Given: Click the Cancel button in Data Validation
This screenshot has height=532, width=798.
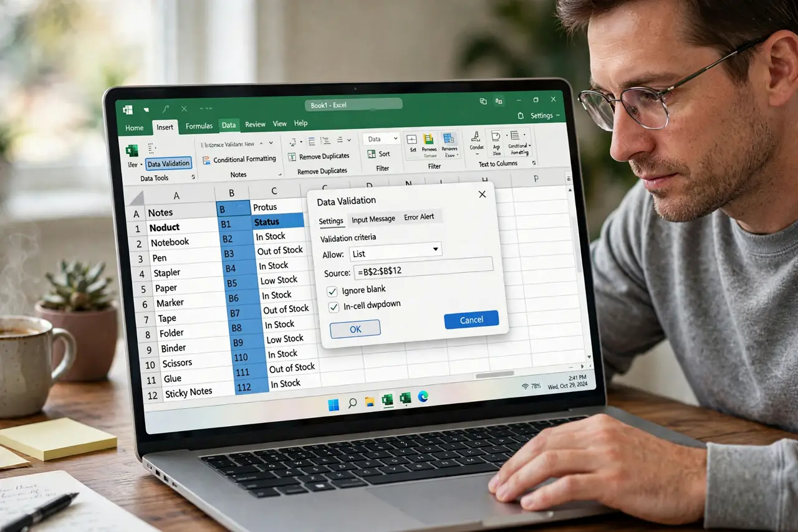Looking at the screenshot, I should pyautogui.click(x=471, y=320).
